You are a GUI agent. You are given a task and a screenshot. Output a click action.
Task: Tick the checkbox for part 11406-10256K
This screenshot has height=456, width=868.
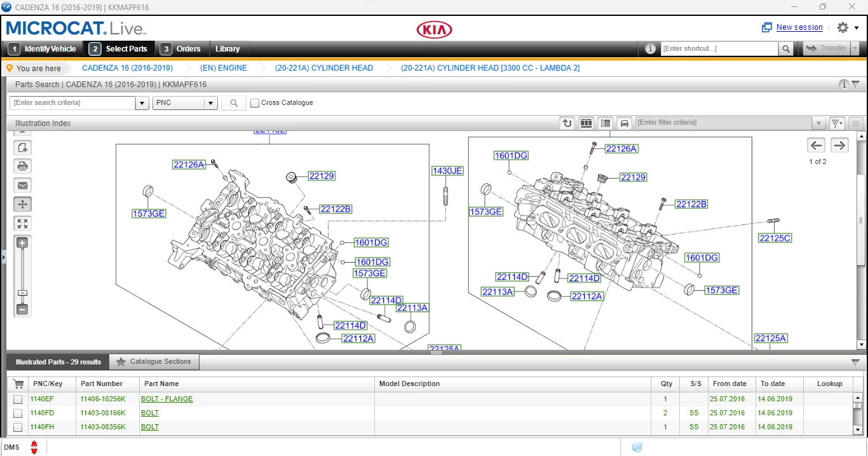click(18, 399)
